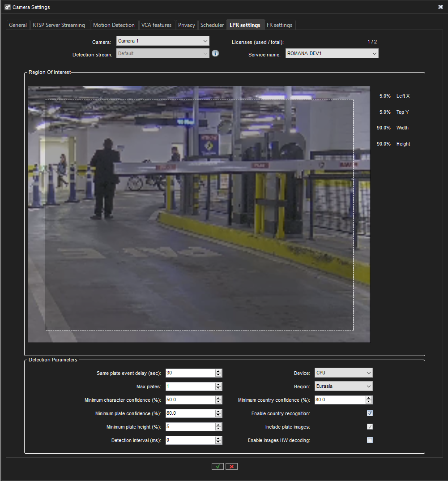Image resolution: width=448 pixels, height=481 pixels.
Task: Decrease Max plates using the down arrow
Action: [x=218, y=388]
